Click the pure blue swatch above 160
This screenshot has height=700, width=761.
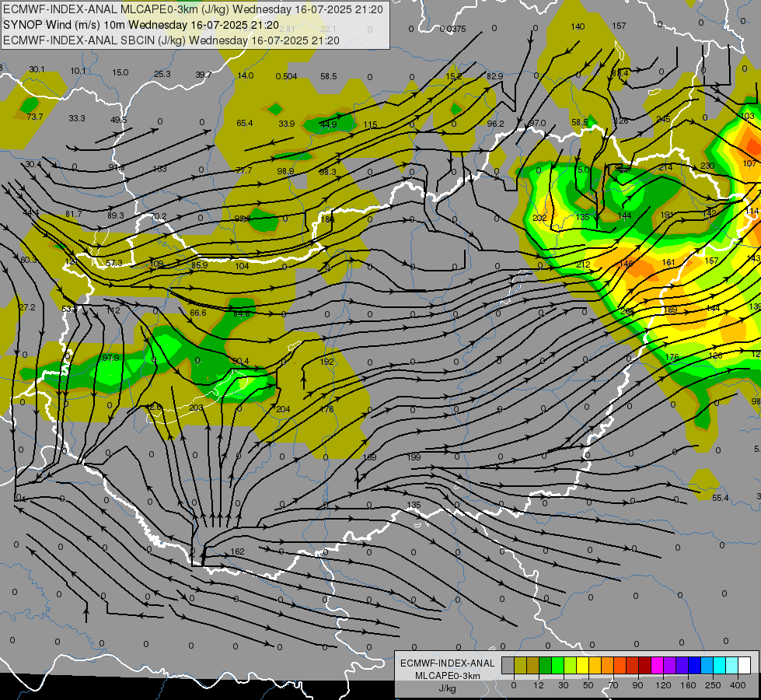[694, 666]
